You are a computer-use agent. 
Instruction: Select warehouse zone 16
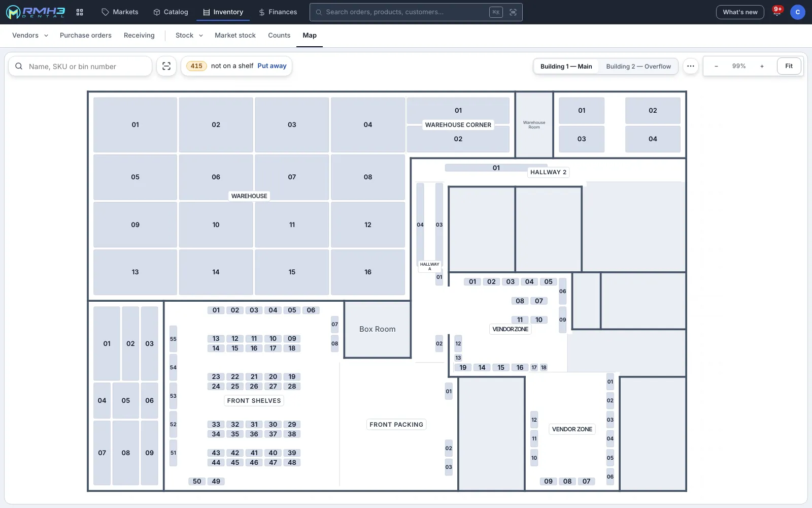point(368,272)
